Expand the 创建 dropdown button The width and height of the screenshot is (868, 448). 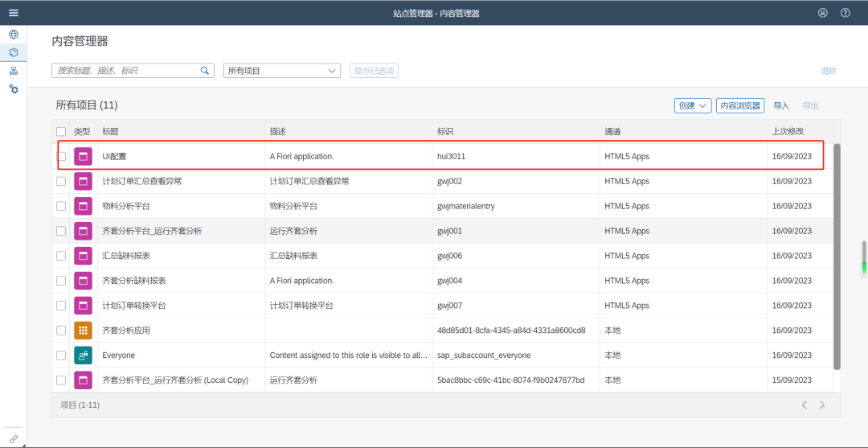693,106
